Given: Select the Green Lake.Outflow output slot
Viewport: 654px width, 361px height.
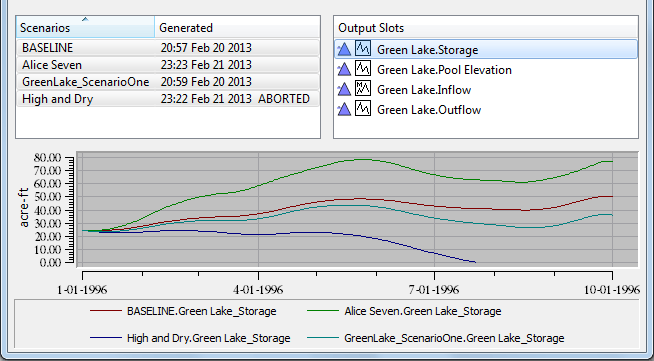Looking at the screenshot, I should tap(486, 109).
